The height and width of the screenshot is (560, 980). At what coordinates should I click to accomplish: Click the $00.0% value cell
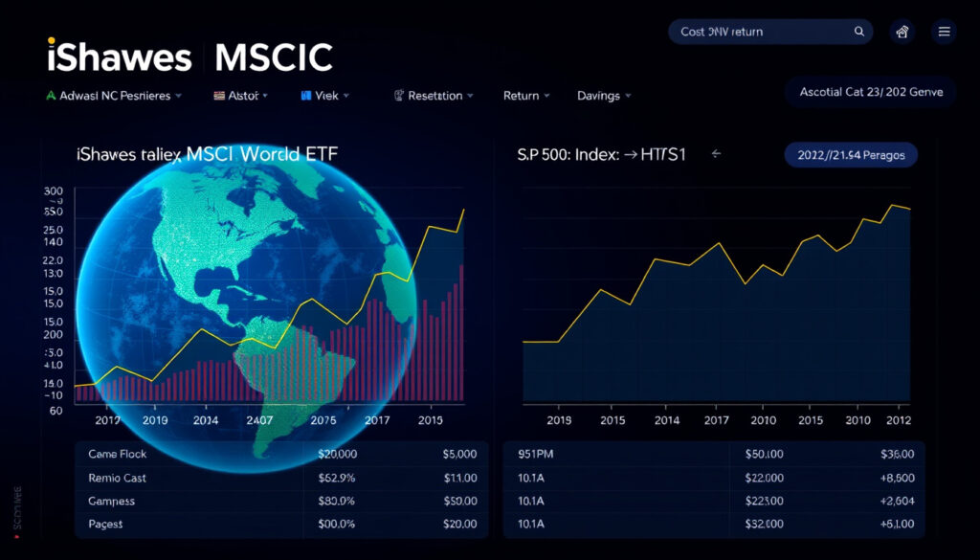pyautogui.click(x=336, y=525)
